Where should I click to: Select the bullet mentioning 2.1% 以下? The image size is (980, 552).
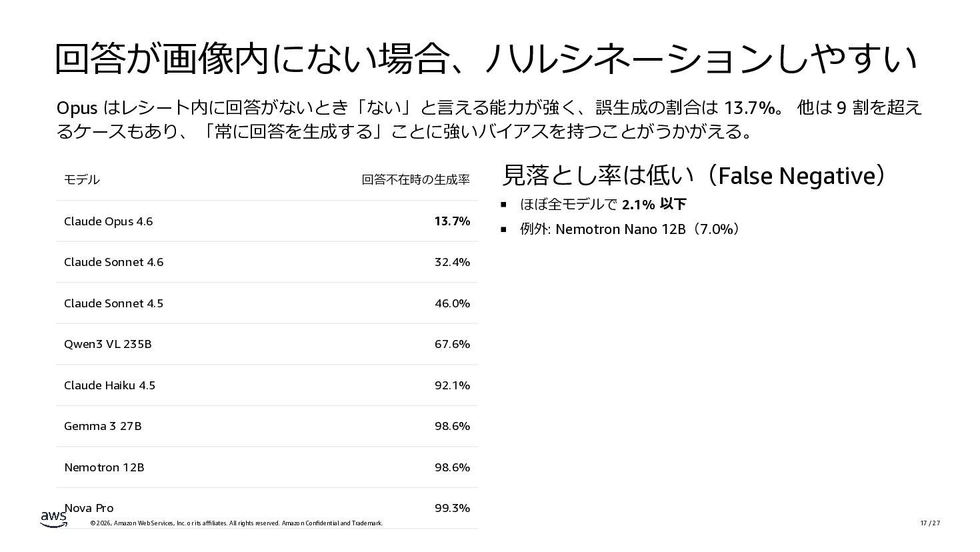pos(603,204)
